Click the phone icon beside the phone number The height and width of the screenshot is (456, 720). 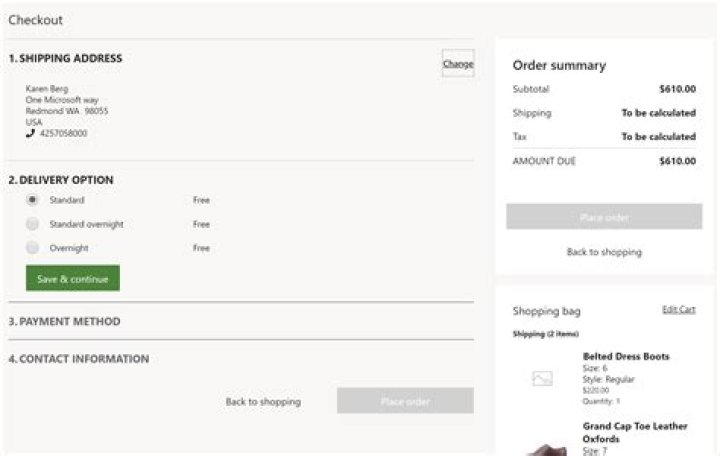tap(30, 133)
